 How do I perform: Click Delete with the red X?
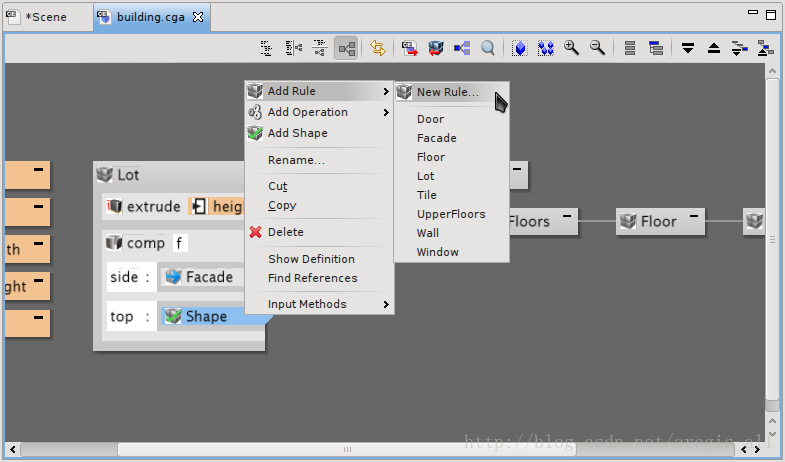tap(318, 232)
